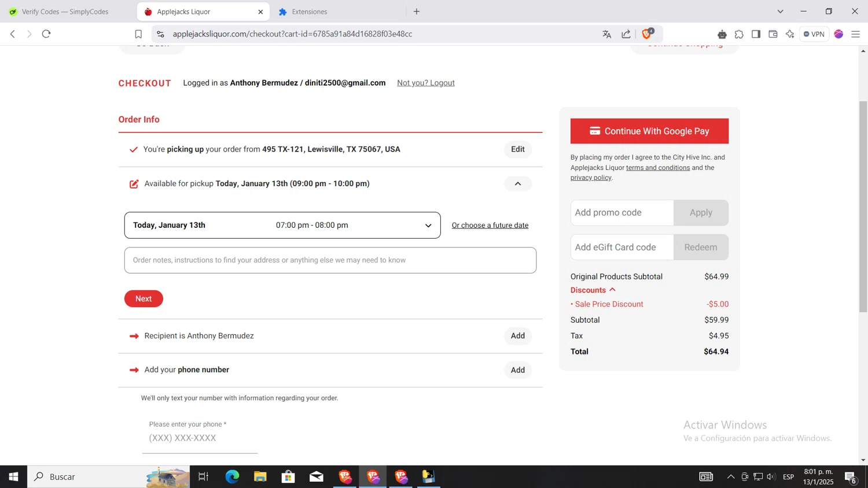Add phone number button
This screenshot has height=488, width=868.
[518, 370]
